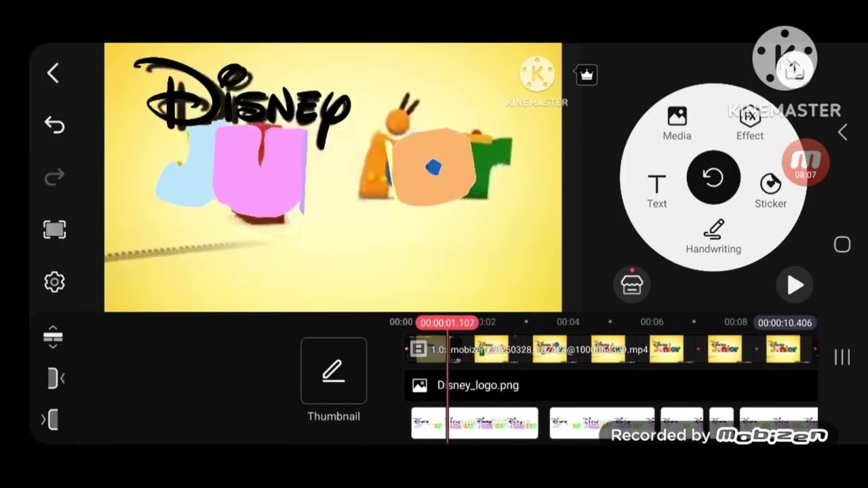Click the playhead time 00:00:01.107

[x=447, y=323]
